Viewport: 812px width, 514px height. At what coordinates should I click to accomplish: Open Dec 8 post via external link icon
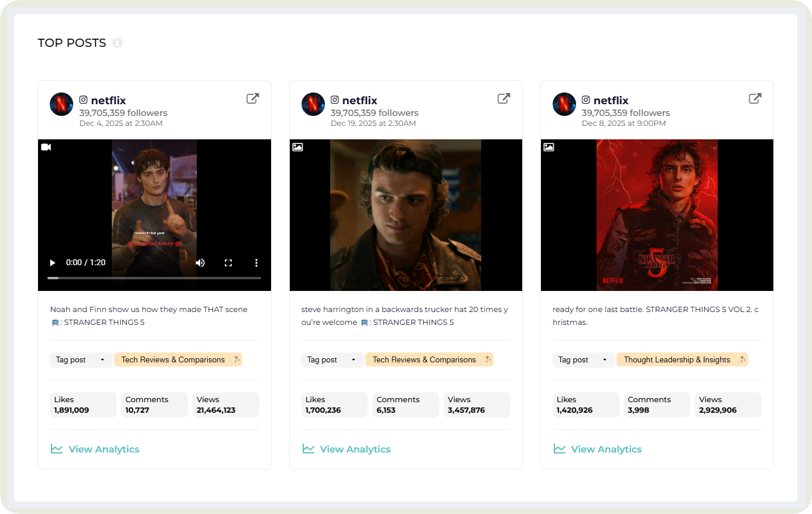click(x=755, y=98)
